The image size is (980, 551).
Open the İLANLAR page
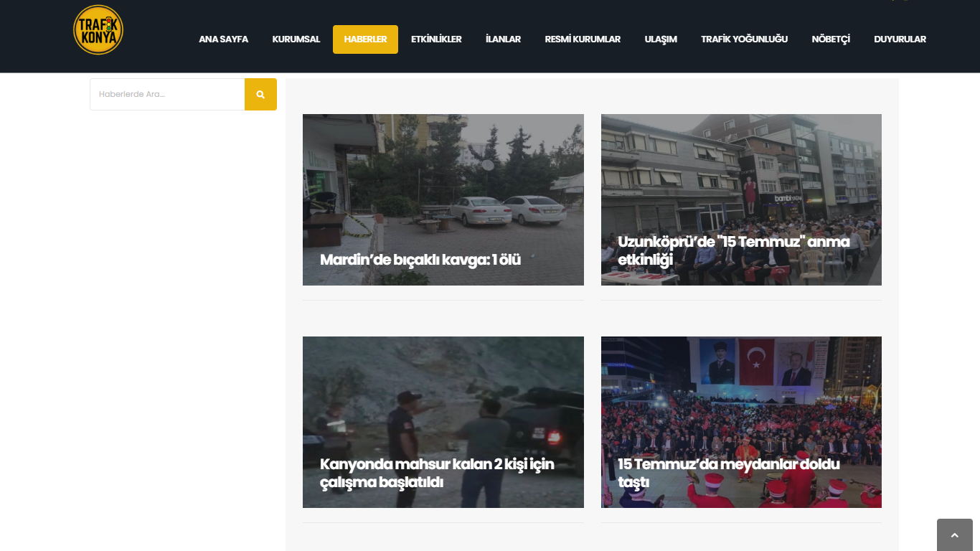click(503, 39)
